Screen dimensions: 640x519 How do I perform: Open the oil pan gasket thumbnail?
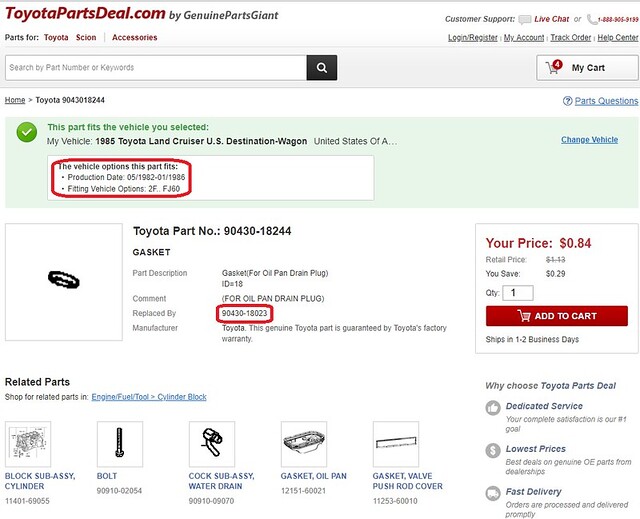[x=304, y=444]
